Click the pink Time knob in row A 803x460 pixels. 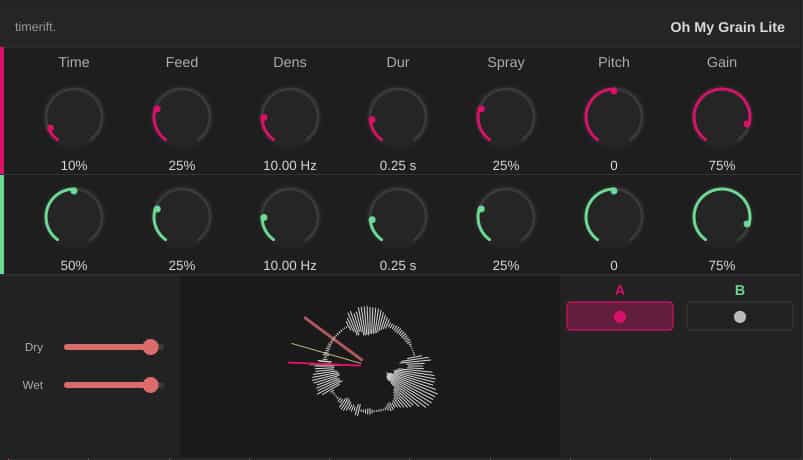tap(74, 117)
